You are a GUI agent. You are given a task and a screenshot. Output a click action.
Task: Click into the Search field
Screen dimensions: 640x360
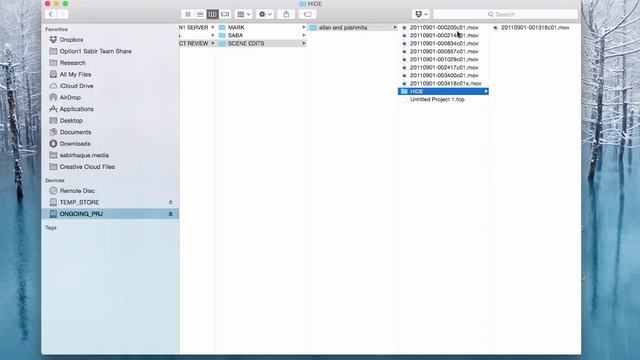pyautogui.click(x=505, y=14)
